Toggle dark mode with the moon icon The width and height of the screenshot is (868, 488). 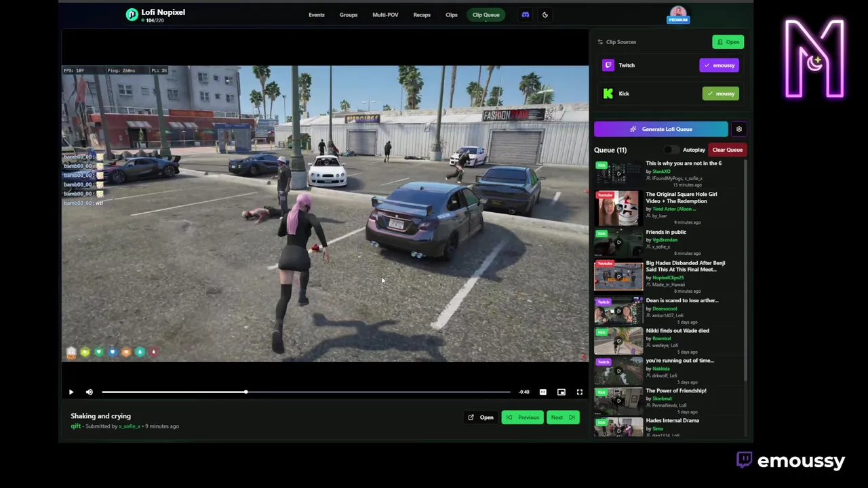pos(545,15)
